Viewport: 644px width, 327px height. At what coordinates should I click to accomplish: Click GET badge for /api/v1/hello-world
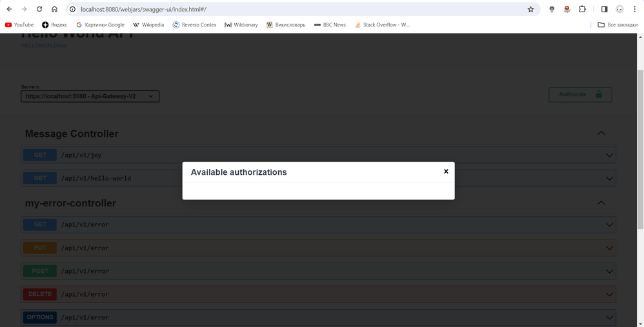pos(40,178)
